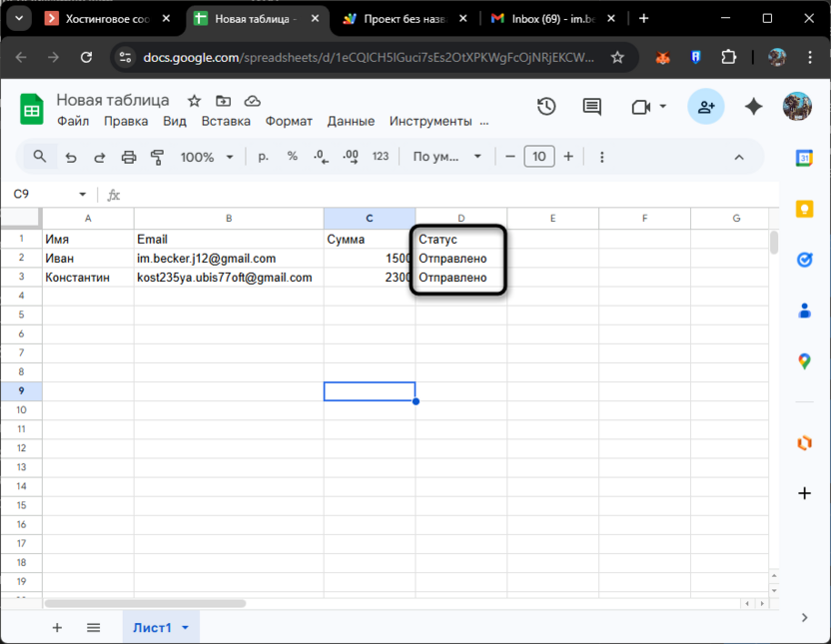Add a new sheet with the plus button
The height and width of the screenshot is (644, 831).
(57, 627)
